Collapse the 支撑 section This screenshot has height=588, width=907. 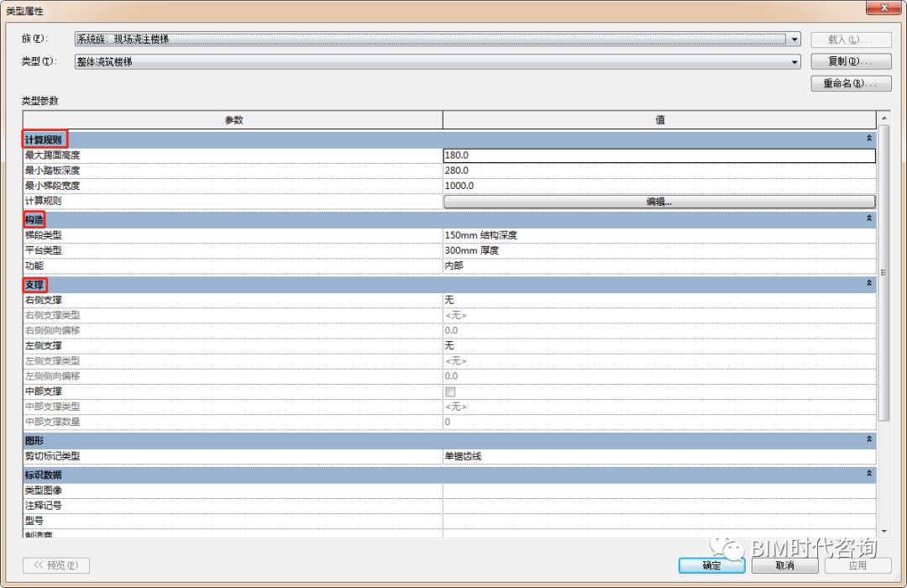pos(869,284)
